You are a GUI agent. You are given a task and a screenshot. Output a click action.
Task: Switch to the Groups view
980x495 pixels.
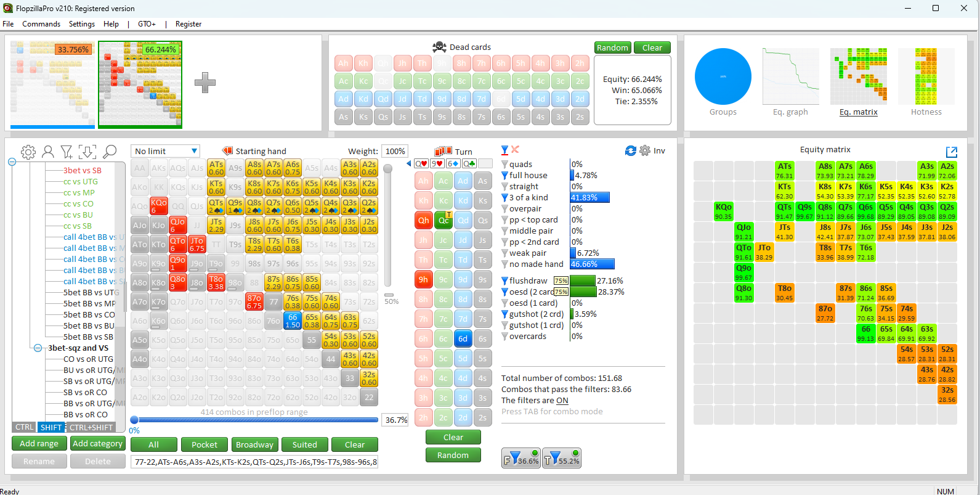pyautogui.click(x=723, y=81)
